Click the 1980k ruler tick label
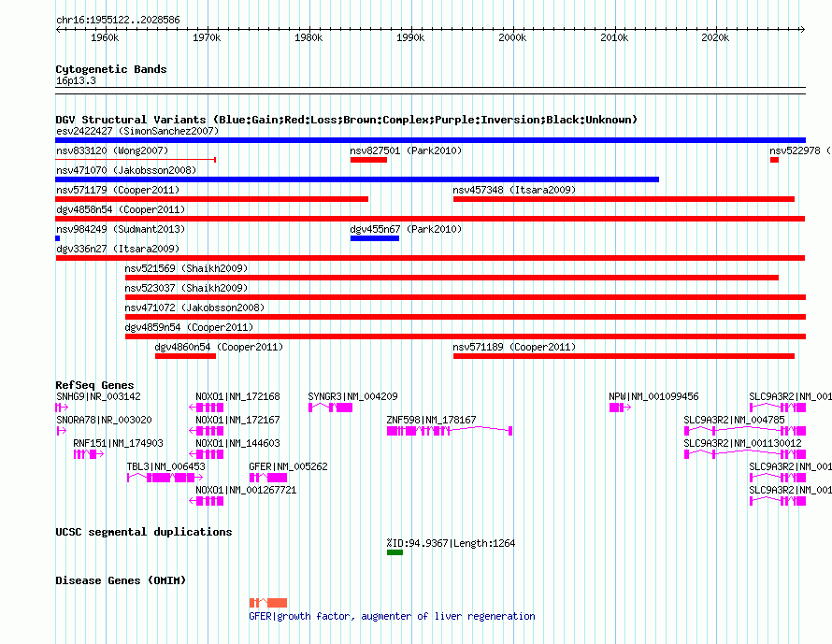This screenshot has height=644, width=832. tap(308, 37)
